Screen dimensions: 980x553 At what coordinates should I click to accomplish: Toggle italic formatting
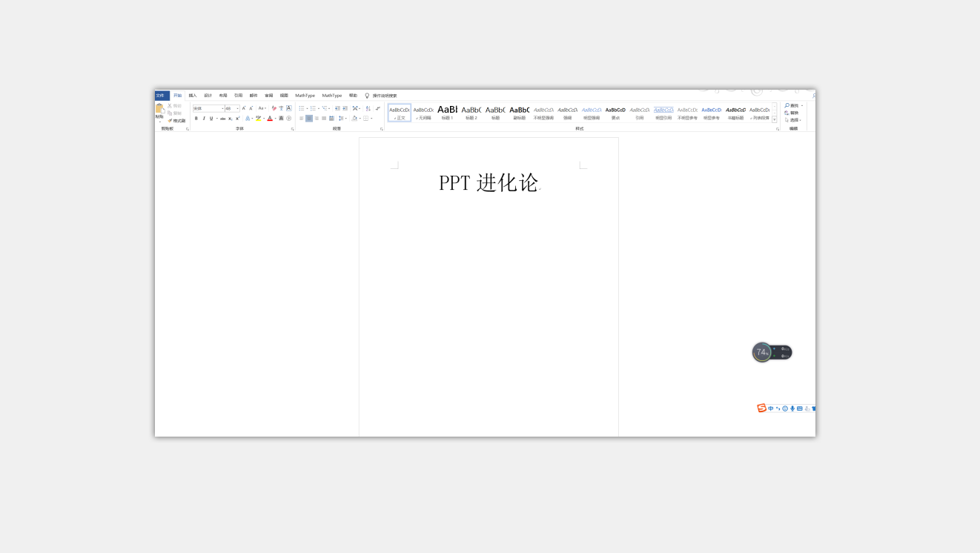(204, 119)
